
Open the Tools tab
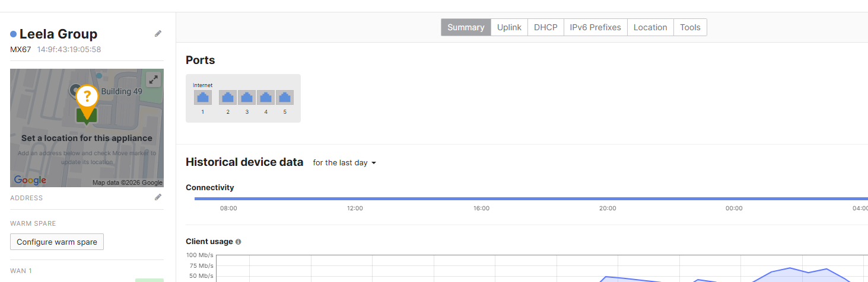point(690,27)
